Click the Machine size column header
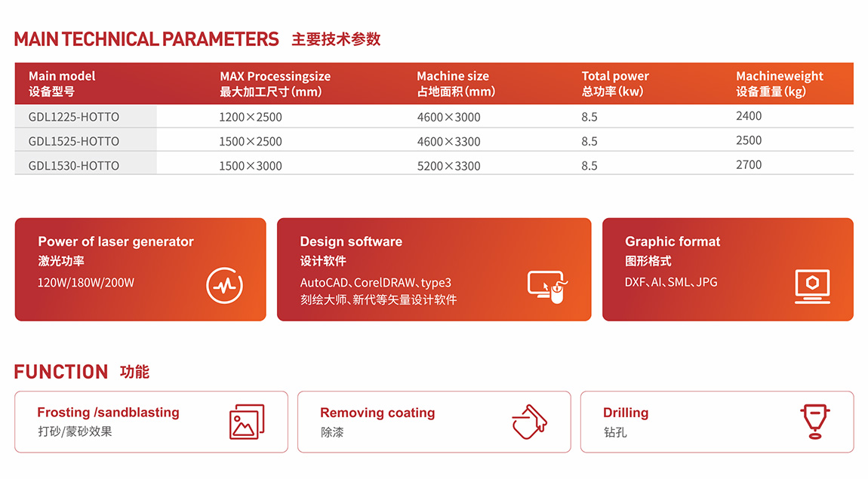Screen dimensions: 868x479 455,84
